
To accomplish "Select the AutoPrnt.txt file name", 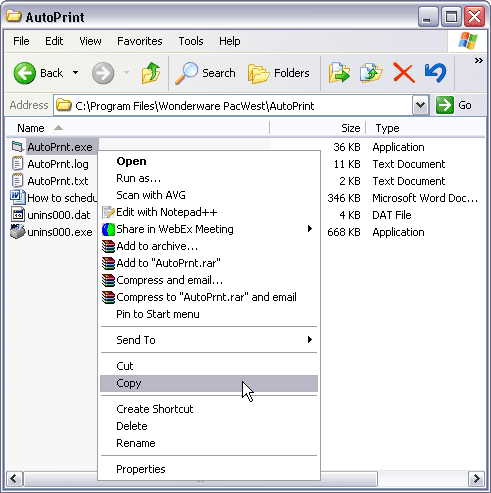I will 58,181.
